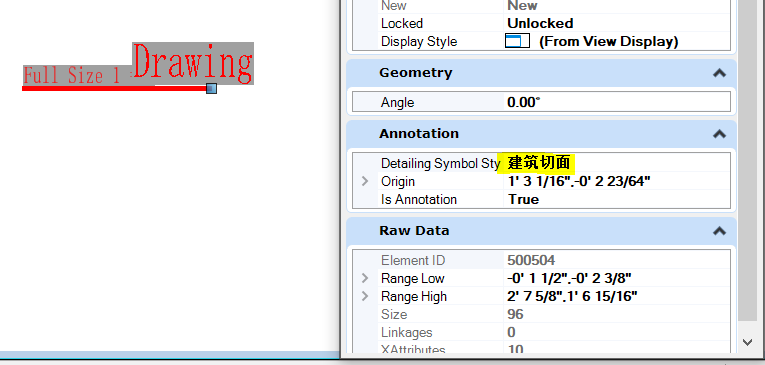Click the XAttributes value 10
The height and width of the screenshot is (365, 765).
pyautogui.click(x=515, y=350)
